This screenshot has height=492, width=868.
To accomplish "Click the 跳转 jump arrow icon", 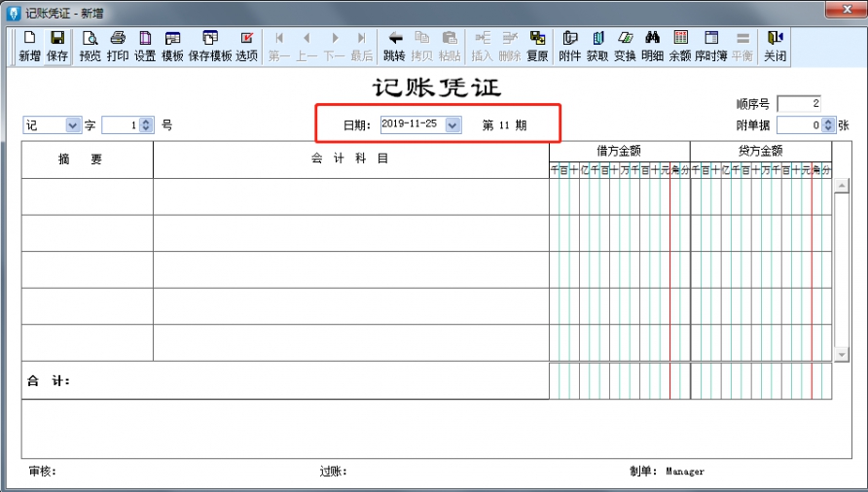I will click(394, 46).
